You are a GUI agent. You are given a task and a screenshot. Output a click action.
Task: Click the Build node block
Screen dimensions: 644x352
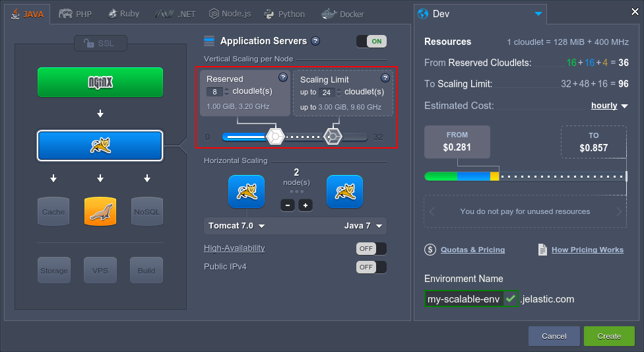coord(146,270)
